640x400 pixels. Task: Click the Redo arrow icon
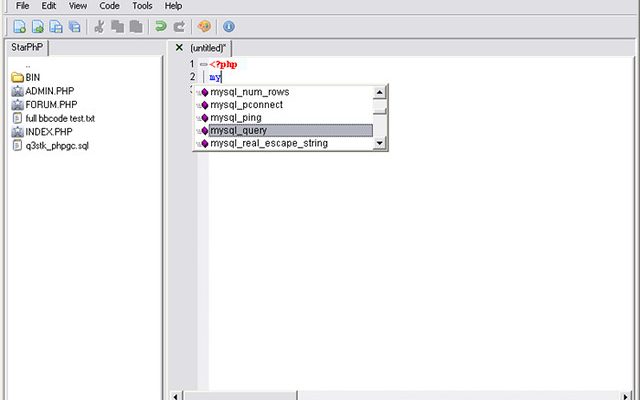click(179, 27)
